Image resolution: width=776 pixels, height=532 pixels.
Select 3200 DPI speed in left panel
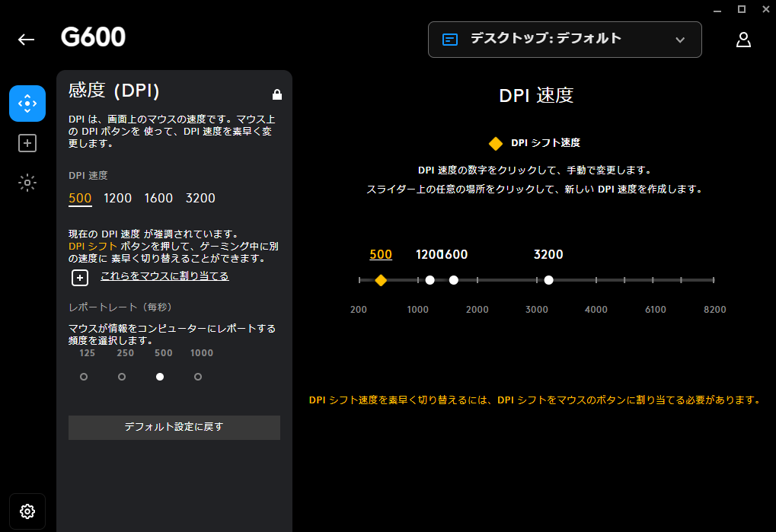(200, 199)
